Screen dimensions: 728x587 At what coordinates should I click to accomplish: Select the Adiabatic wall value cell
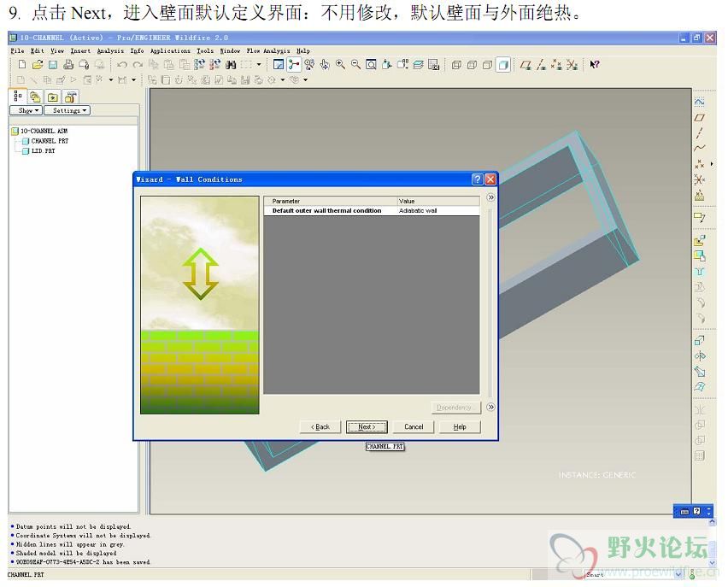pos(438,211)
